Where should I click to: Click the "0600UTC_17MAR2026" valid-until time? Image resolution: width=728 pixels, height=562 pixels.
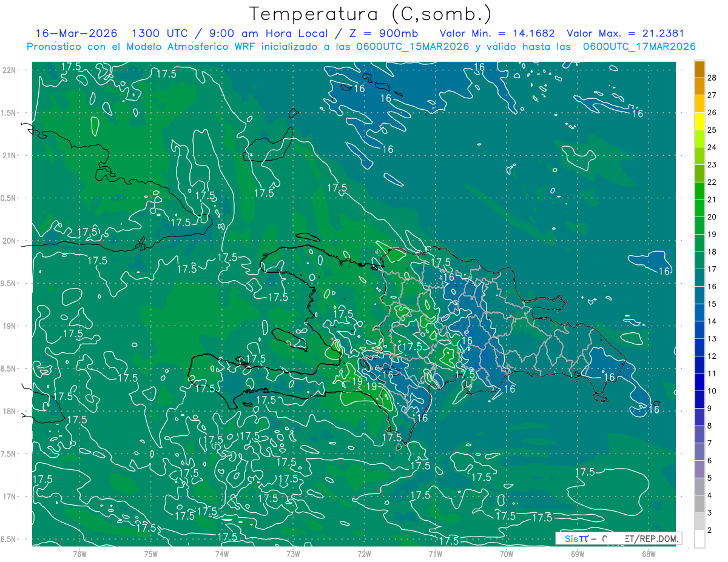[639, 47]
